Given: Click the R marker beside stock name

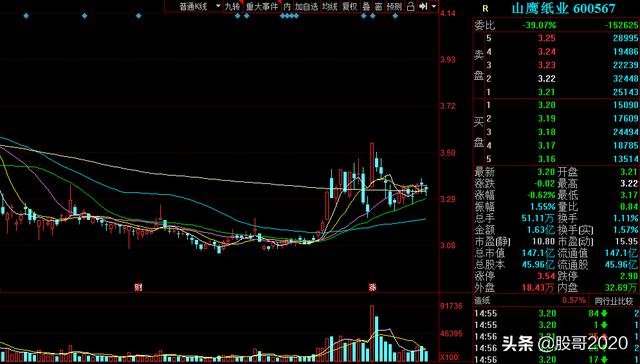Looking at the screenshot, I should tap(484, 9).
